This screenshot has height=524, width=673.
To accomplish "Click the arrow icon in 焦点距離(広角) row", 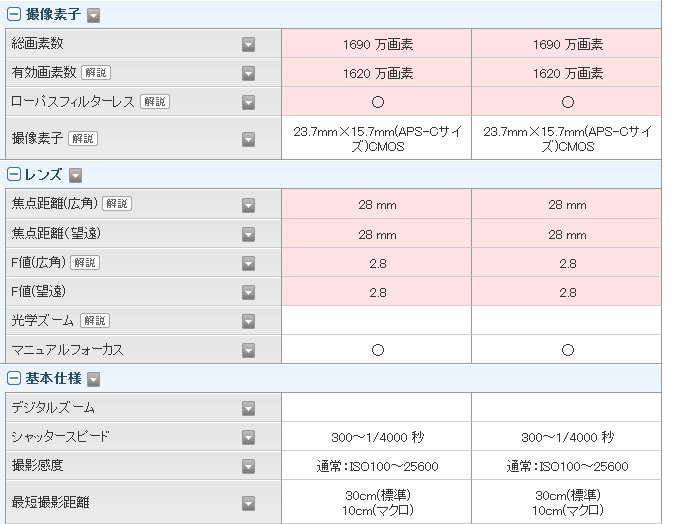I will (249, 205).
